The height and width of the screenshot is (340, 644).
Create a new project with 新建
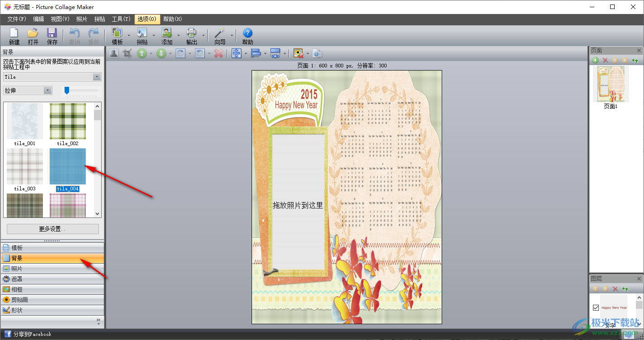click(x=14, y=36)
